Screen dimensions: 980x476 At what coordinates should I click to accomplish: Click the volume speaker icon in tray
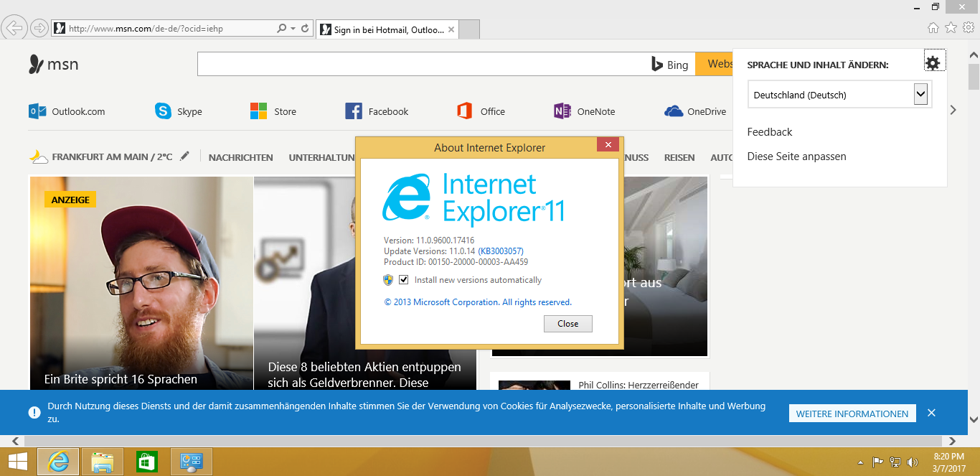(x=913, y=462)
